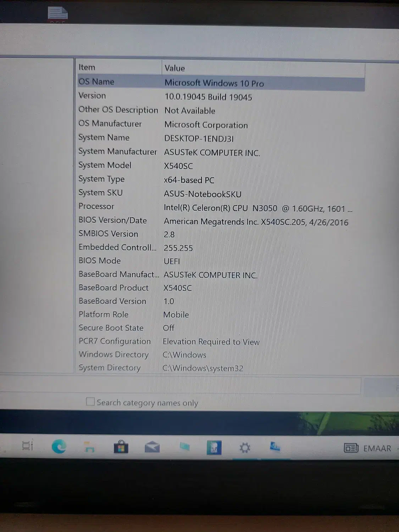Select the OS Name row
The height and width of the screenshot is (532, 399).
click(x=221, y=82)
